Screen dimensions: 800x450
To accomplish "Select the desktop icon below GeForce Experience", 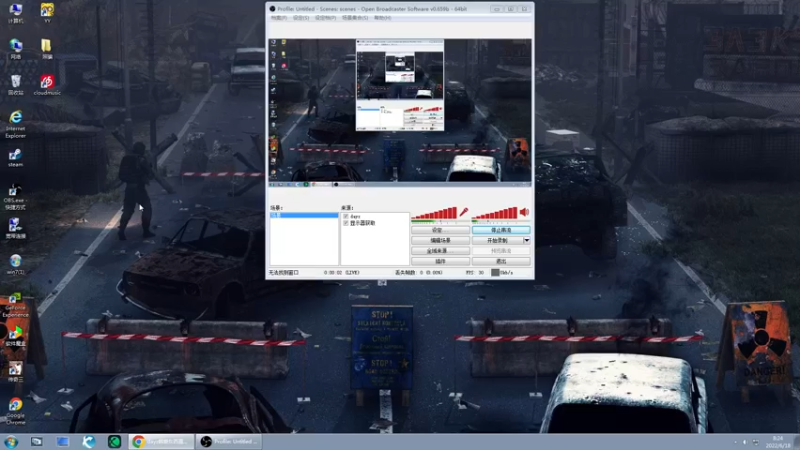I will pyautogui.click(x=15, y=336).
